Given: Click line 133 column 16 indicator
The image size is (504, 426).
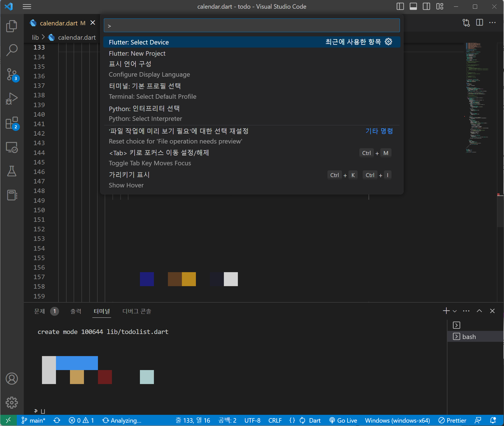Looking at the screenshot, I should pos(193,420).
